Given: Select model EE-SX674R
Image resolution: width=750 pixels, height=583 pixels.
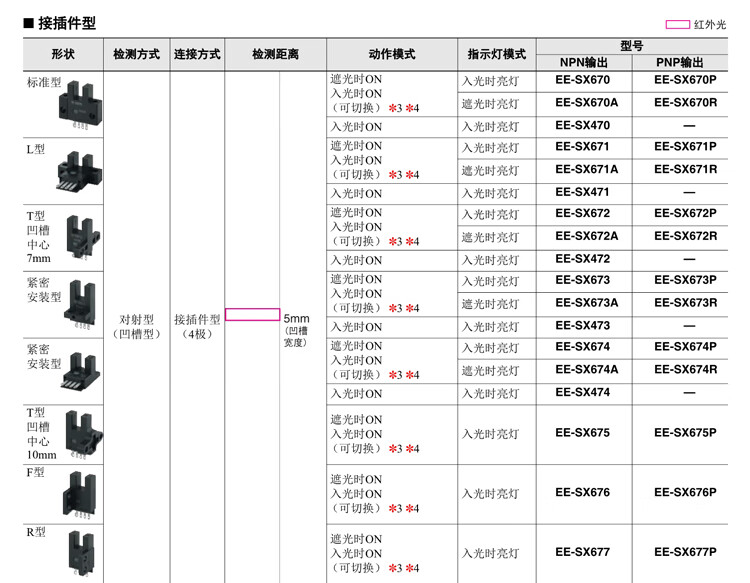Looking at the screenshot, I should pos(685,369).
